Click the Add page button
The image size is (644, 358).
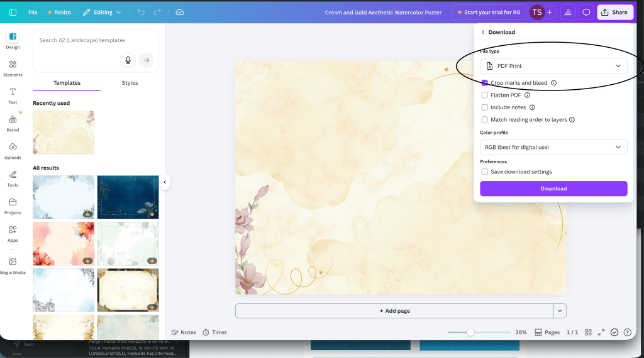(x=394, y=311)
